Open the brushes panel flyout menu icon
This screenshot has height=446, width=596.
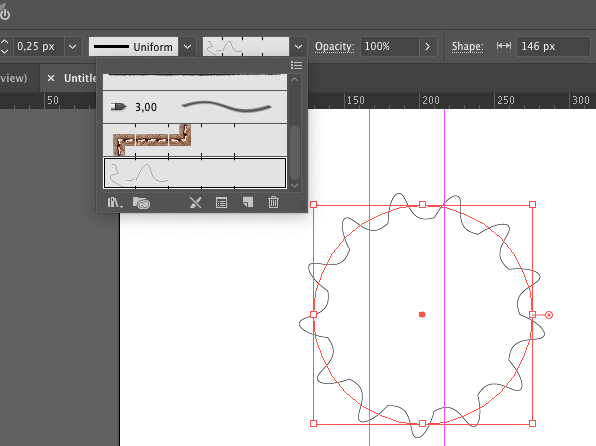[296, 65]
